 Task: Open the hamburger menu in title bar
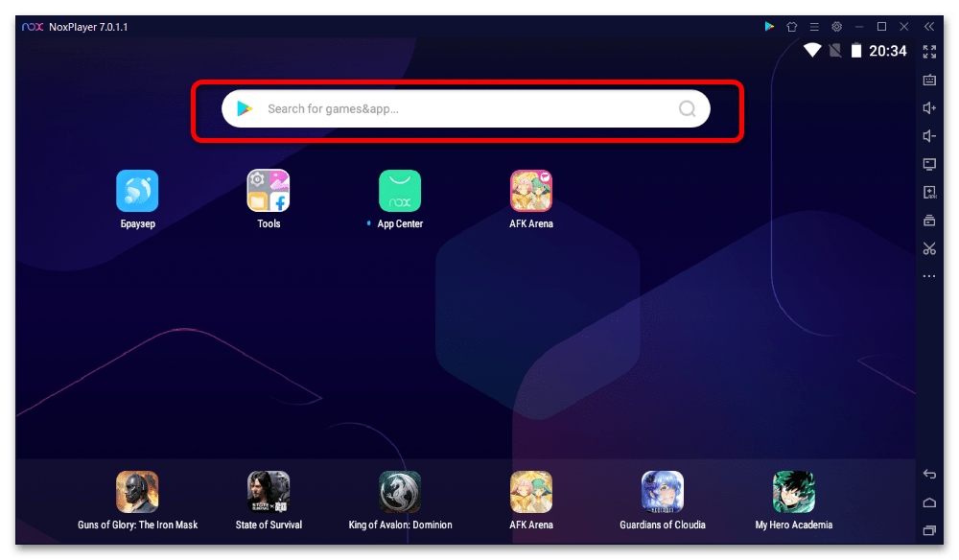pyautogui.click(x=814, y=27)
